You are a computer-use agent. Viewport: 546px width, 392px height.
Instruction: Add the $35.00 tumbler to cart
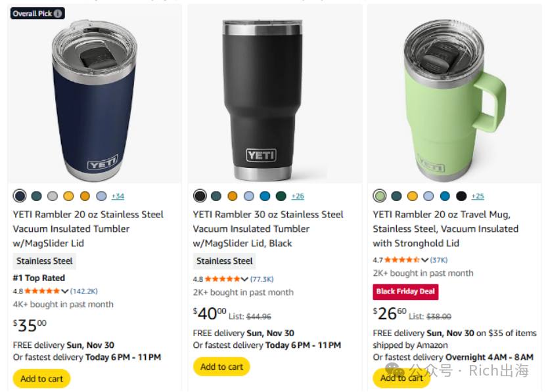click(x=42, y=378)
